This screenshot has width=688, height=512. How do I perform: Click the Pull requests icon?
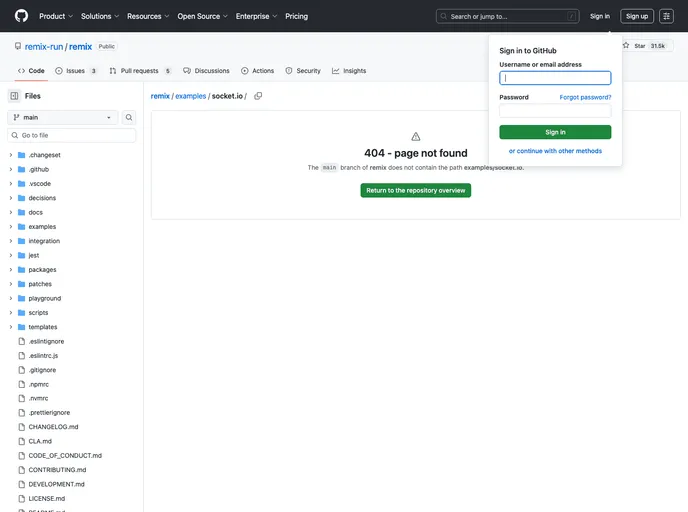tap(113, 71)
